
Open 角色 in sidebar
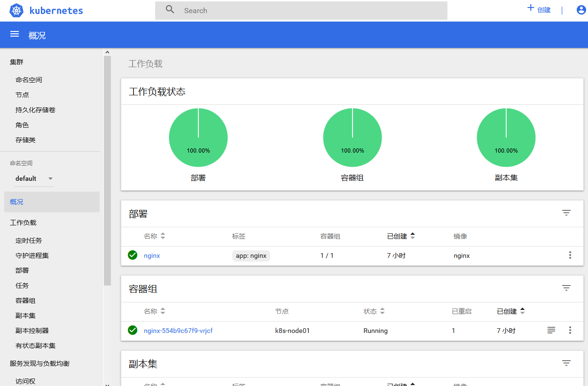tap(22, 125)
